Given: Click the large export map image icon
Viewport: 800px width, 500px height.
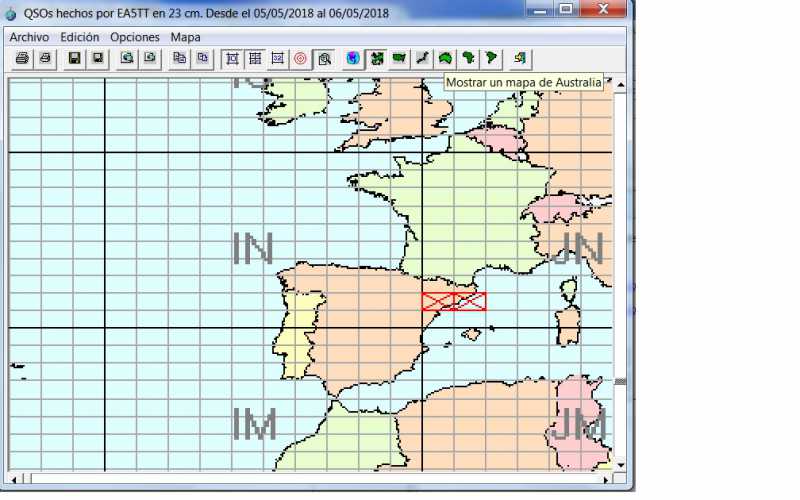Looking at the screenshot, I should (127, 59).
